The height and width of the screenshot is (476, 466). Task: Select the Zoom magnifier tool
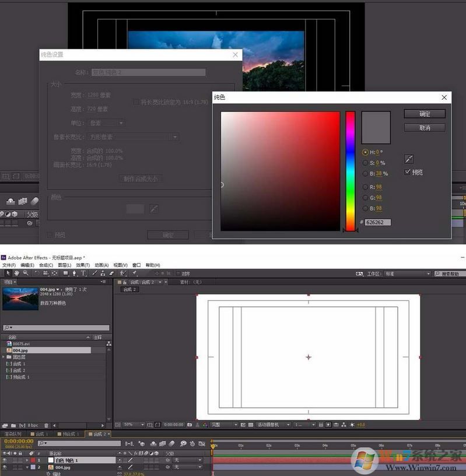coord(26,273)
